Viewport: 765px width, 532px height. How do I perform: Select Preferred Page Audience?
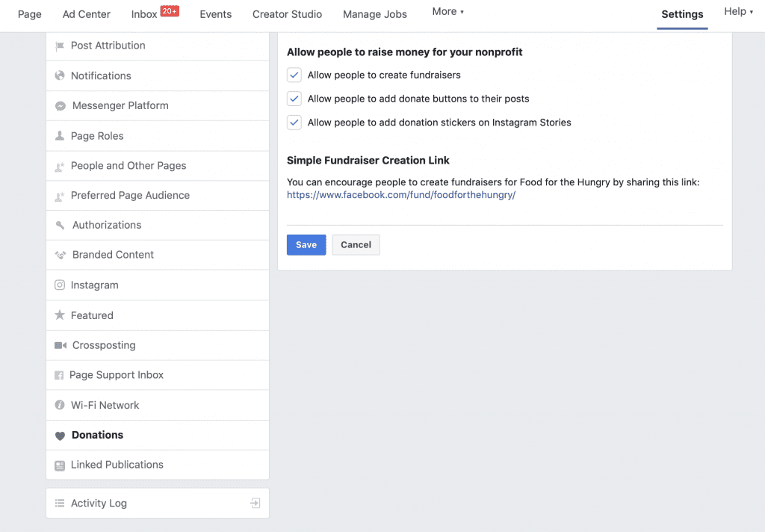pyautogui.click(x=158, y=196)
